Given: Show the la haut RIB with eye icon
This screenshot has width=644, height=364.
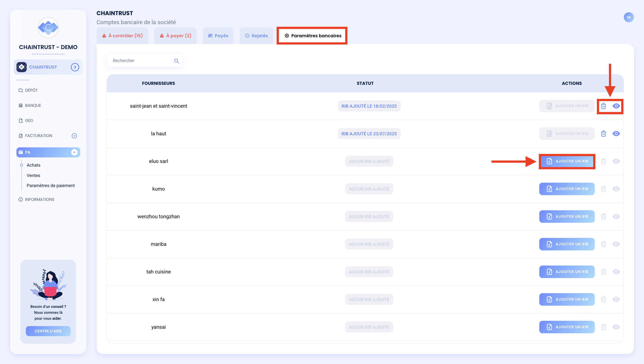Looking at the screenshot, I should [616, 134].
